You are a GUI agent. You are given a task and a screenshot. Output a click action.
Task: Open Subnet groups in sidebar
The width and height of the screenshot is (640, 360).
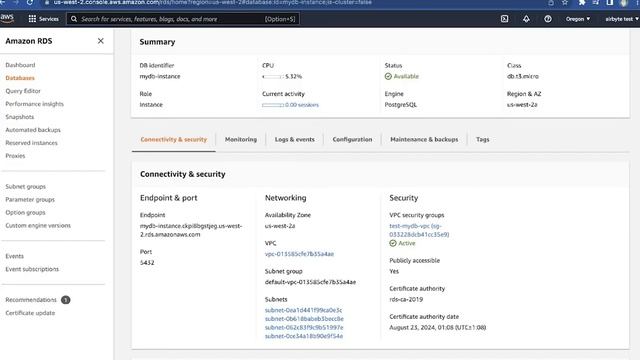tap(26, 187)
